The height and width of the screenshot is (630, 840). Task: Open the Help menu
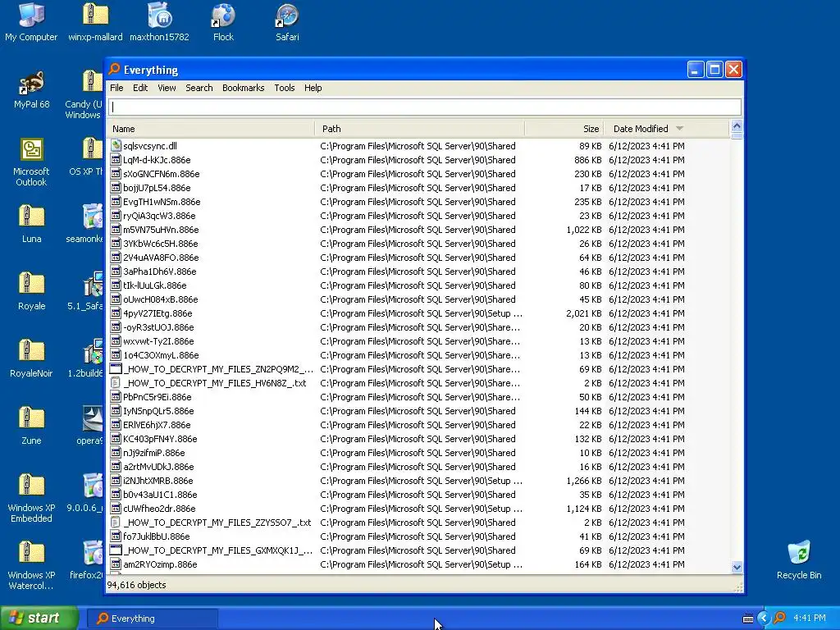click(x=313, y=88)
